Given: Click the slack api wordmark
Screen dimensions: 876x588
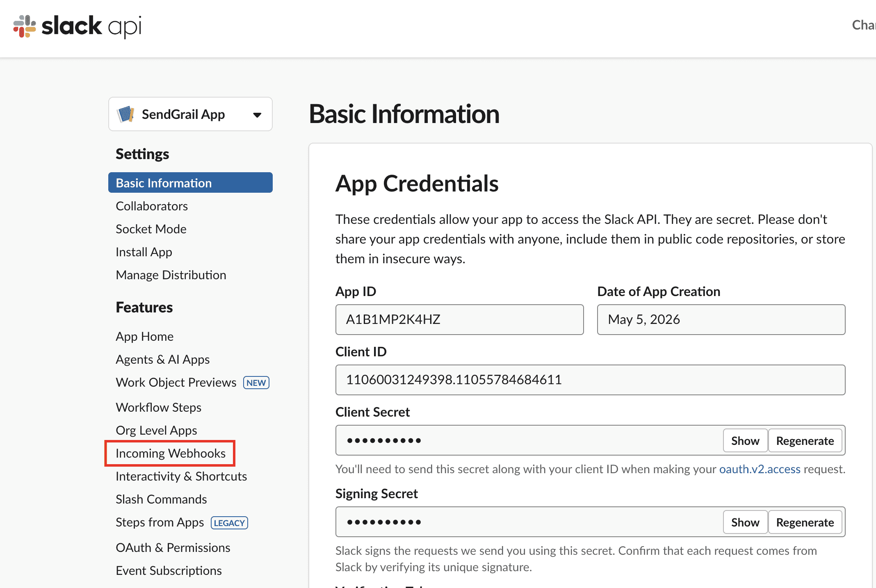Looking at the screenshot, I should click(91, 26).
